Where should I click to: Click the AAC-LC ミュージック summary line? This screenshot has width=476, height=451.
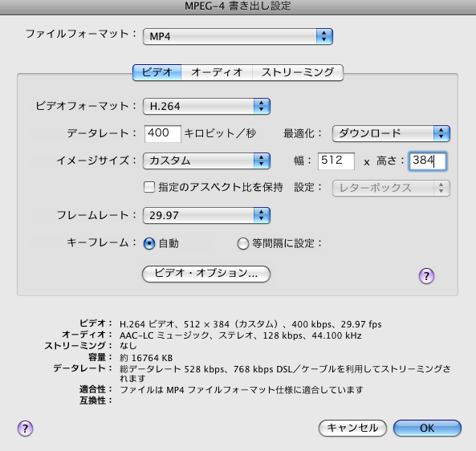[x=241, y=335]
